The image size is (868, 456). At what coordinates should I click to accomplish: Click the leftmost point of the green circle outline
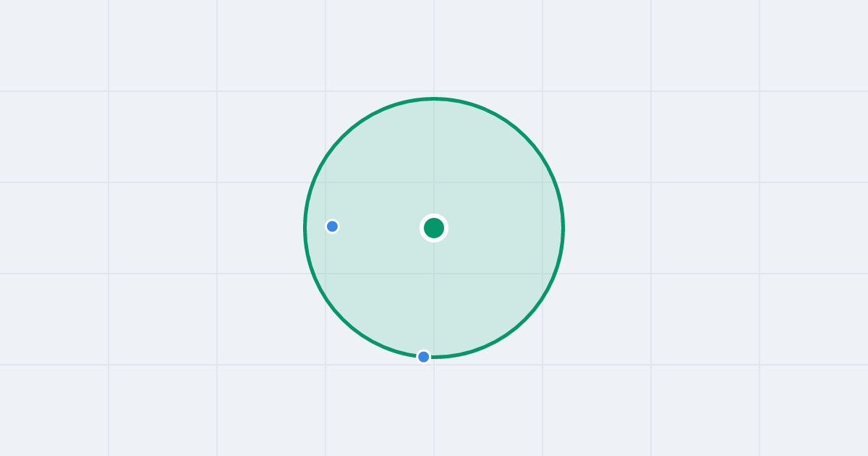(305, 228)
